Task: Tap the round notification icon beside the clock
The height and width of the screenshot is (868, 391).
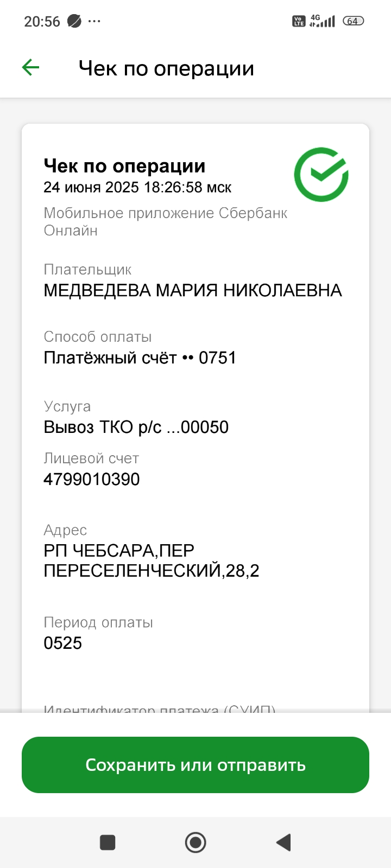Action: point(74,21)
